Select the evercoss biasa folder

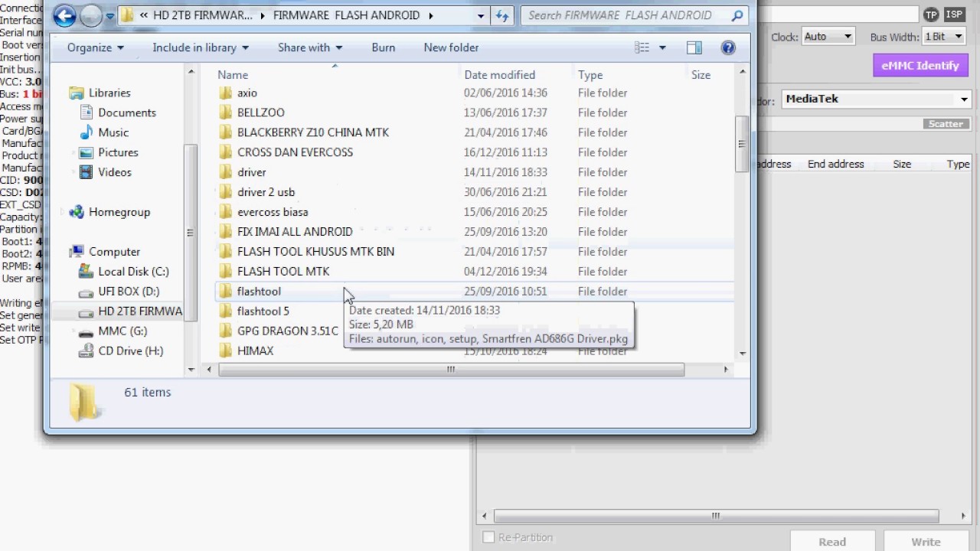click(263, 212)
